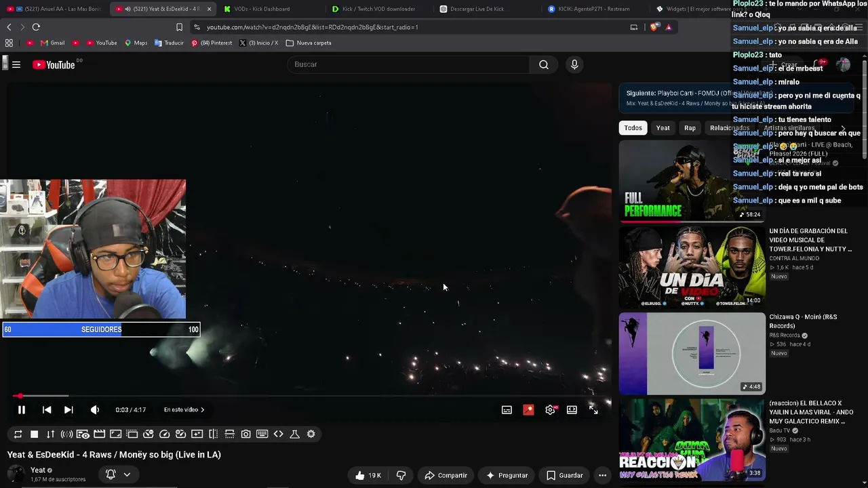This screenshot has width=868, height=488.
Task: Take a screenshot with the camera icon
Action: [x=245, y=434]
